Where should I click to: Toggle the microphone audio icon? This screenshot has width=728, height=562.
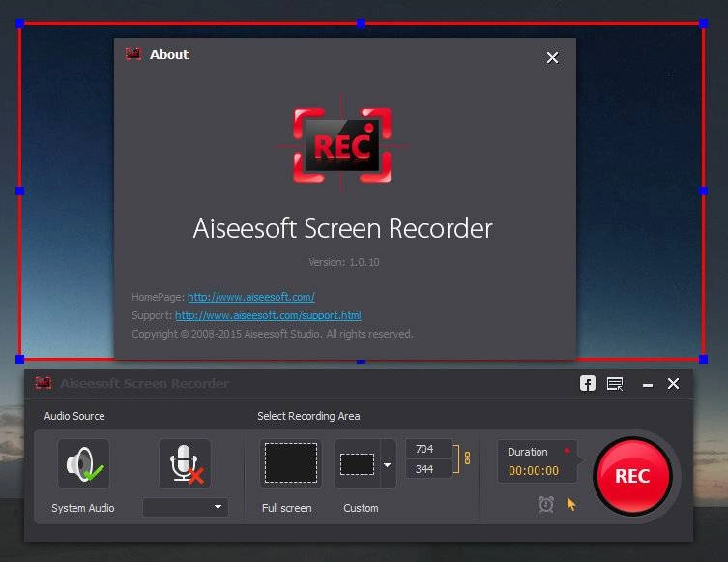click(186, 463)
